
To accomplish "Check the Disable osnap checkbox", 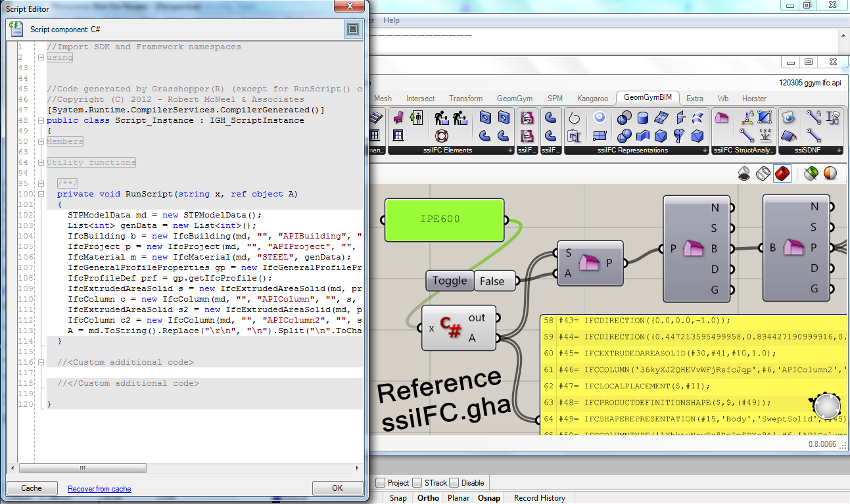I will (x=454, y=483).
